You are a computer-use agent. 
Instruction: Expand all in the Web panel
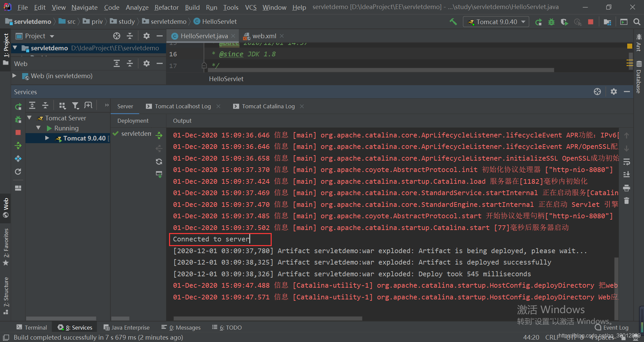pyautogui.click(x=117, y=63)
